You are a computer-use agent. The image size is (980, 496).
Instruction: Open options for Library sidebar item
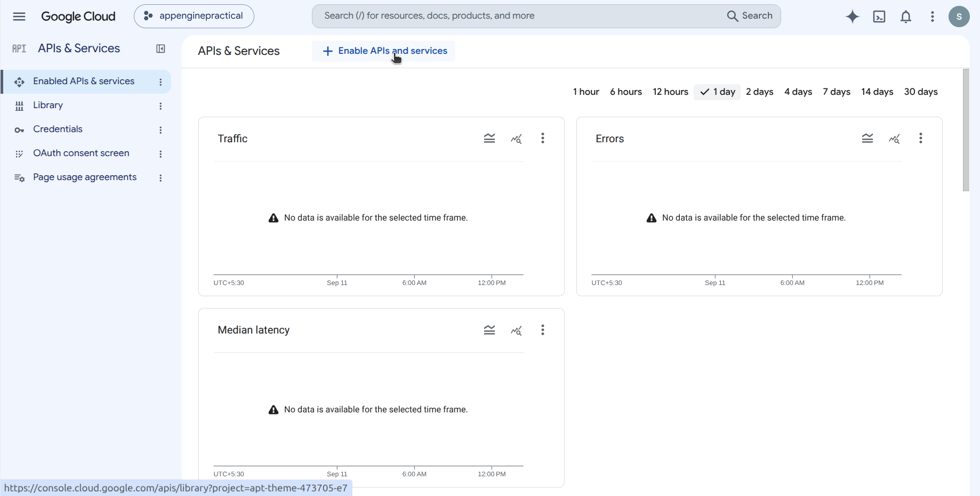(160, 106)
